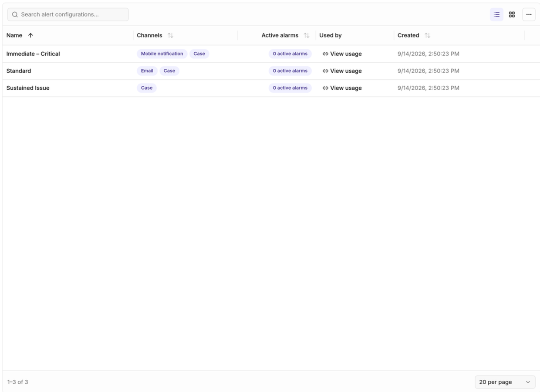Click Case tag in Standard row
540x392 pixels.
(169, 71)
